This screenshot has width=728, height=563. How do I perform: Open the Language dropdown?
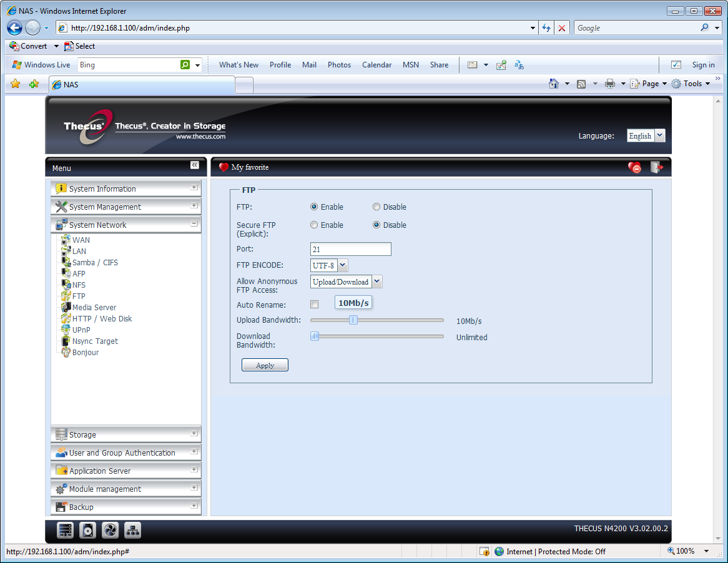point(660,135)
